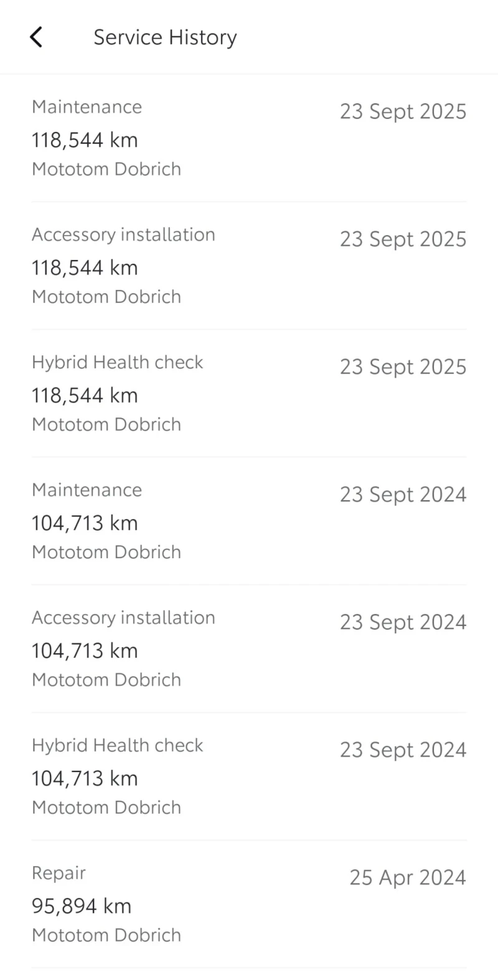Viewport: 498px width, 980px height.
Task: Tap the date beside the 2025 Maintenance entry
Action: 403,111
